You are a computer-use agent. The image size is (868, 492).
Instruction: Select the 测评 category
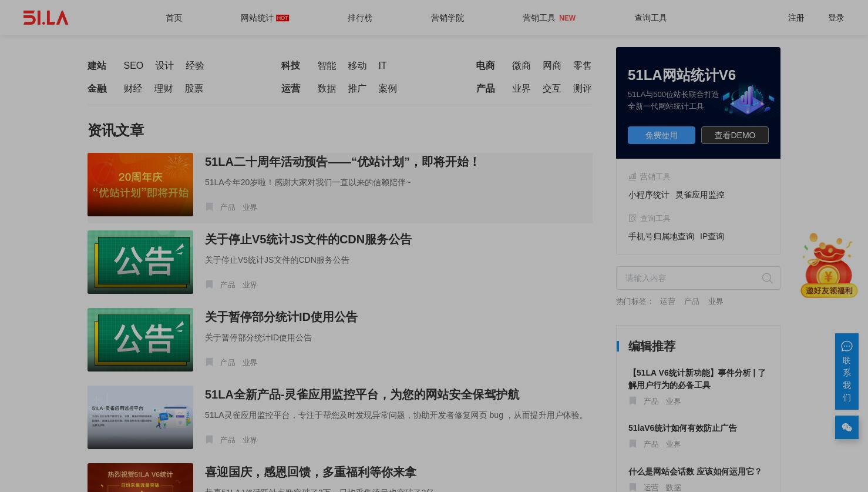583,88
